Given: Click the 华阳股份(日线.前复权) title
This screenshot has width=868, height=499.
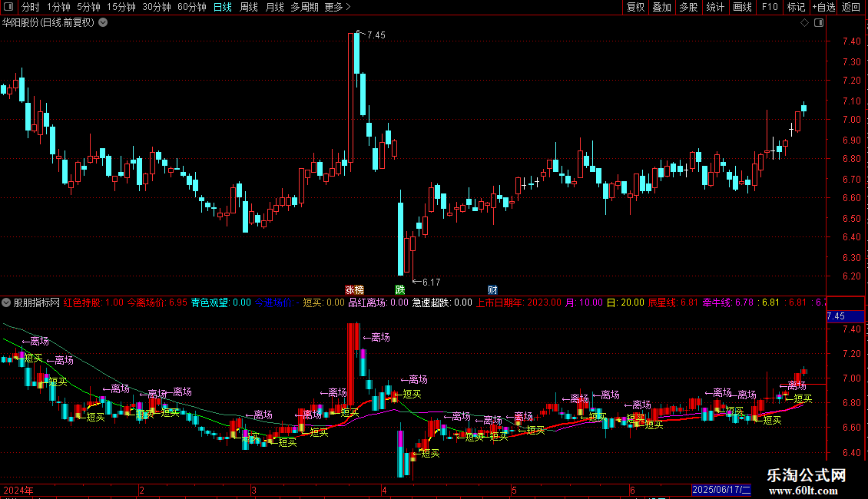Looking at the screenshot, I should point(48,23).
